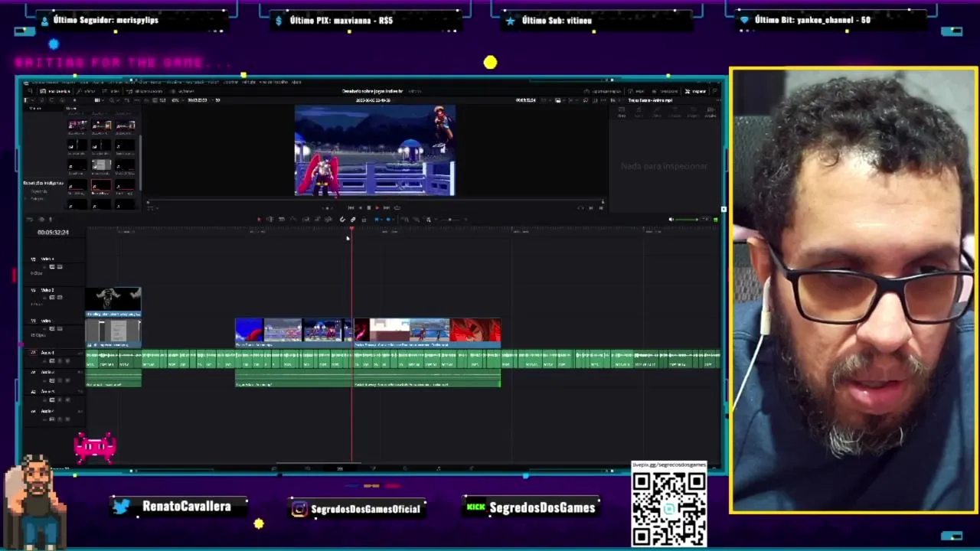Viewport: 980px width, 551px height.
Task: Mute via the speaker volume icon
Action: tap(671, 220)
